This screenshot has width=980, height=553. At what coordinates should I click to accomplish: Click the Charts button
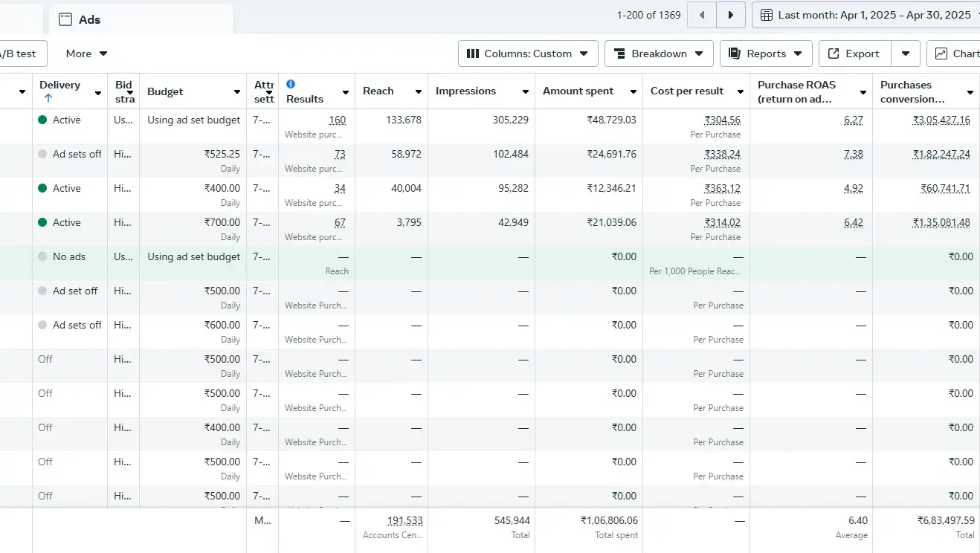tap(953, 54)
